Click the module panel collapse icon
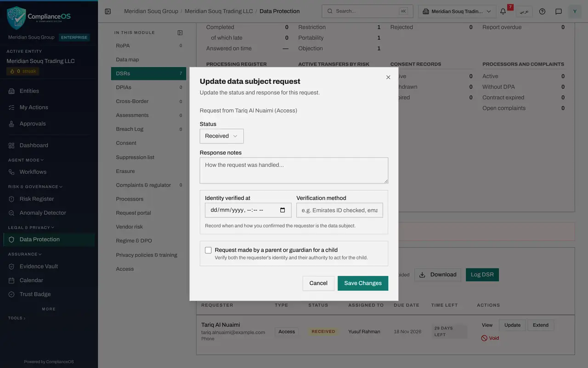588x368 pixels. 180,33
